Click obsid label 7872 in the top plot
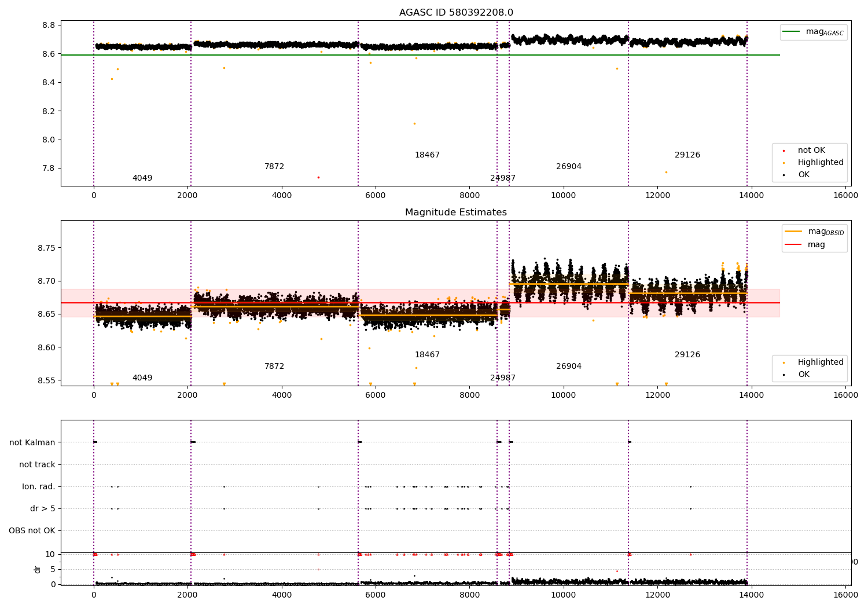 274,167
